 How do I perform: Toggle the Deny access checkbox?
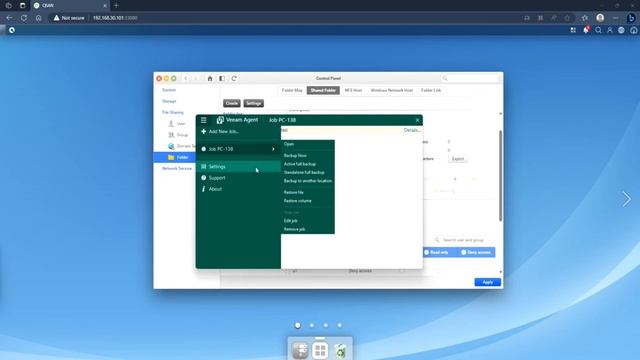[464, 252]
